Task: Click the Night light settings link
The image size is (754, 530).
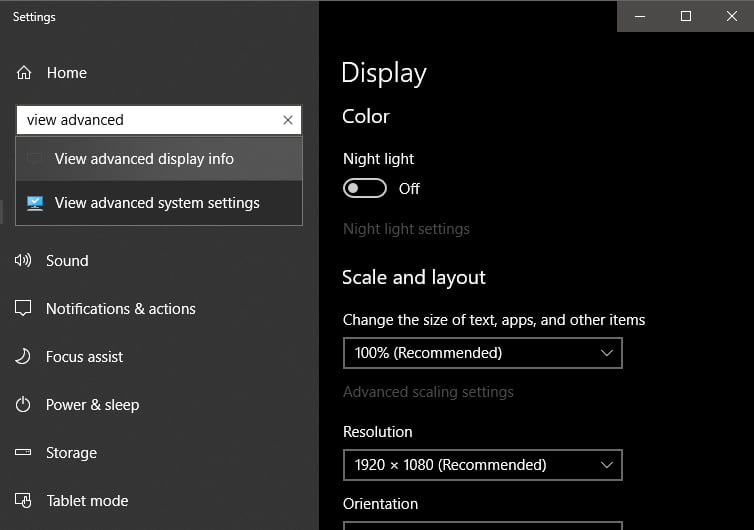Action: coord(406,229)
